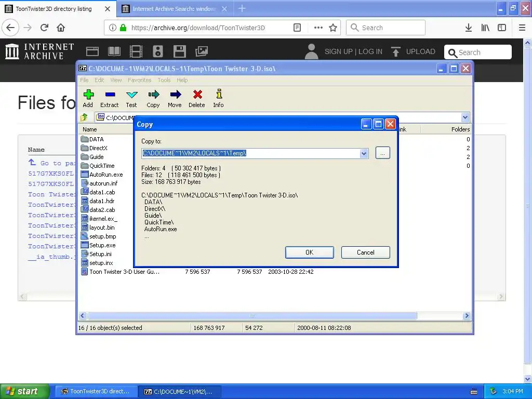Open the Web archive icon in Archive header
Image resolution: width=532 pixels, height=399 pixels.
92,51
